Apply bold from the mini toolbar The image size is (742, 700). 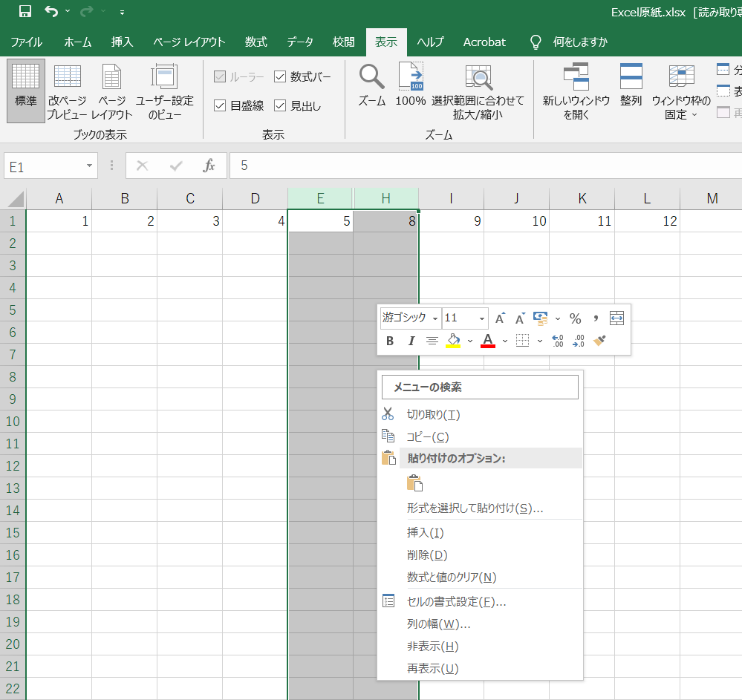pyautogui.click(x=390, y=341)
